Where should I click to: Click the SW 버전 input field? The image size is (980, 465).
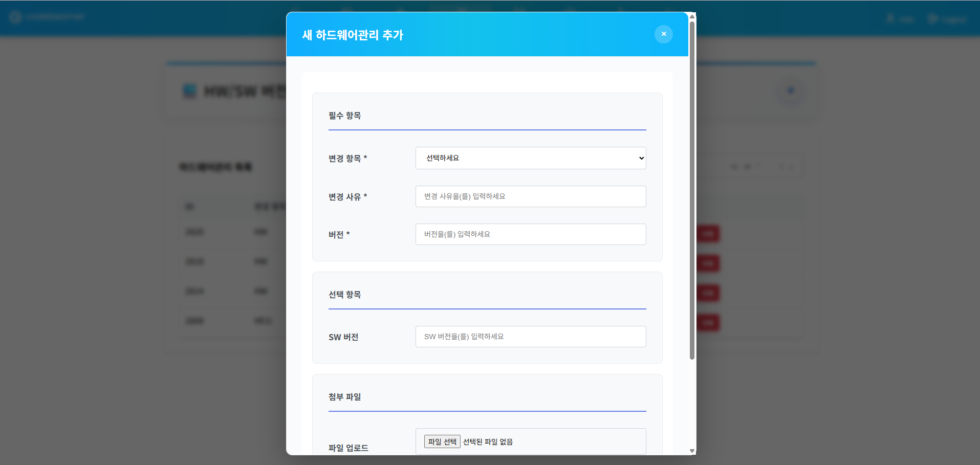(x=530, y=336)
